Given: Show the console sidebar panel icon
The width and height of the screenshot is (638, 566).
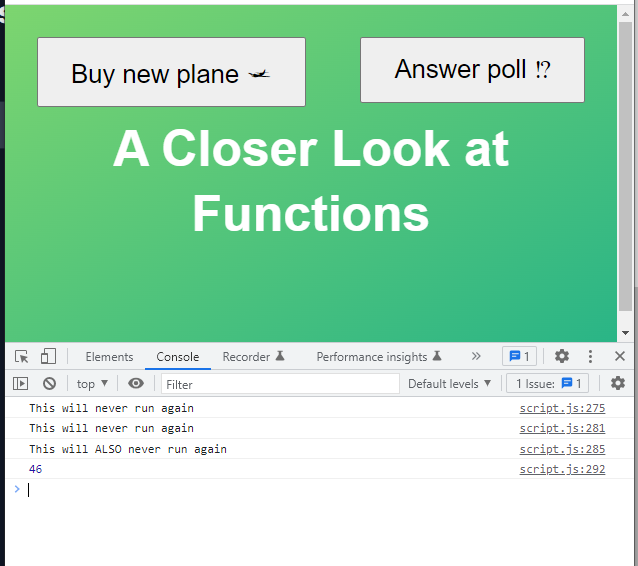Looking at the screenshot, I should tap(20, 383).
